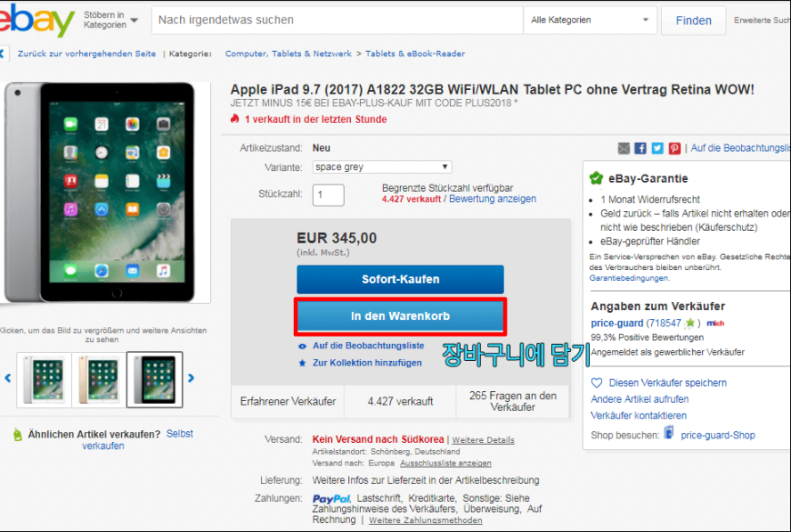The height and width of the screenshot is (532, 791).
Task: Click the price-guard shop icon
Action: click(x=668, y=433)
